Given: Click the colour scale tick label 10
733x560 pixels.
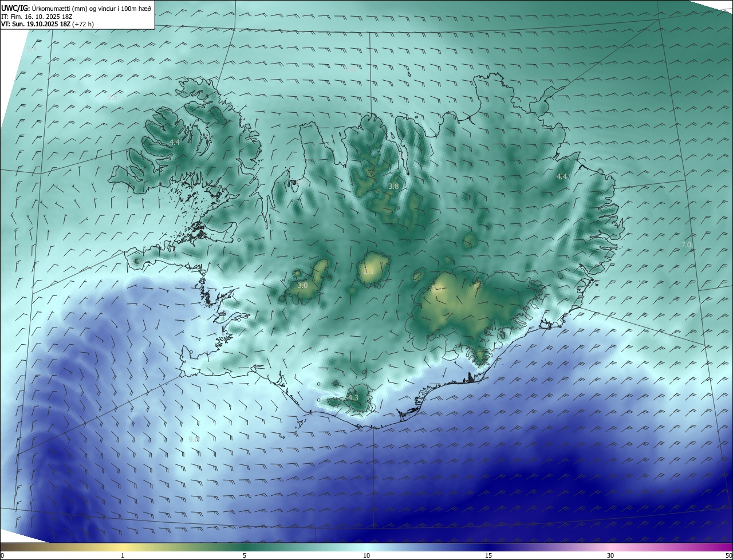Looking at the screenshot, I should [x=366, y=555].
